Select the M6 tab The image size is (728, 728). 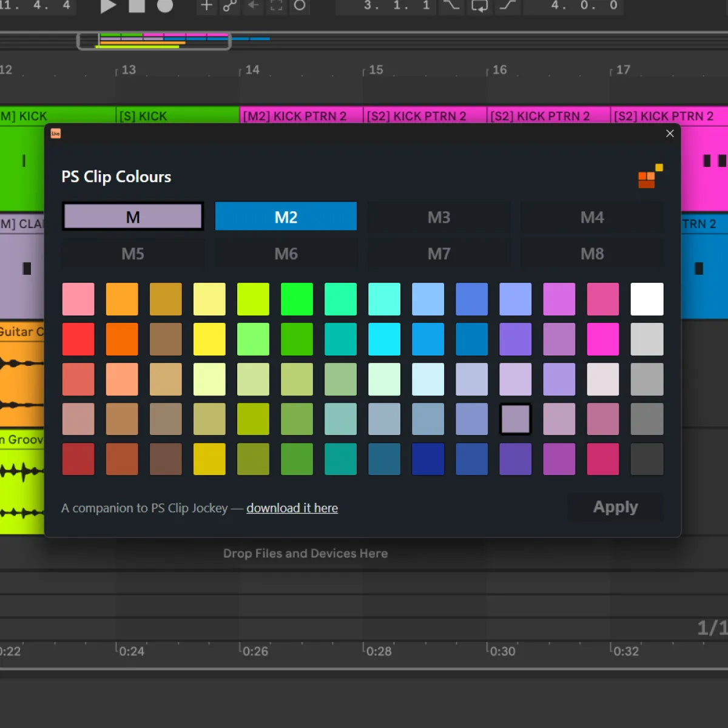[286, 254]
